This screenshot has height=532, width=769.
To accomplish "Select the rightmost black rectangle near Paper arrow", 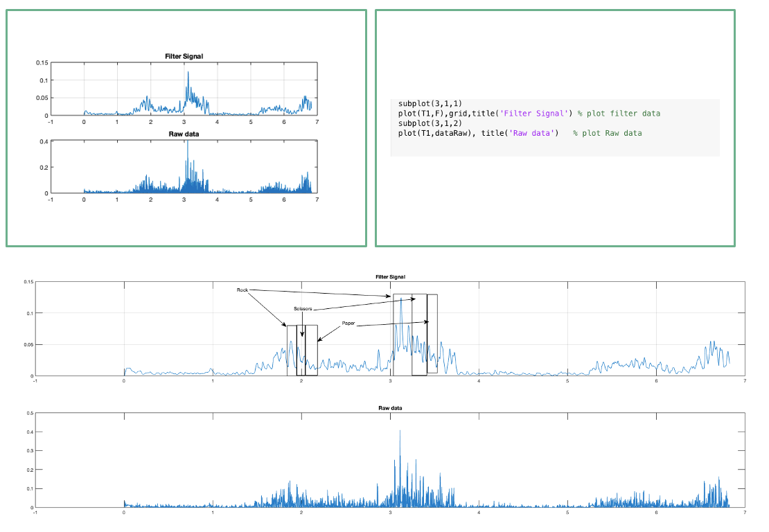I will click(430, 332).
